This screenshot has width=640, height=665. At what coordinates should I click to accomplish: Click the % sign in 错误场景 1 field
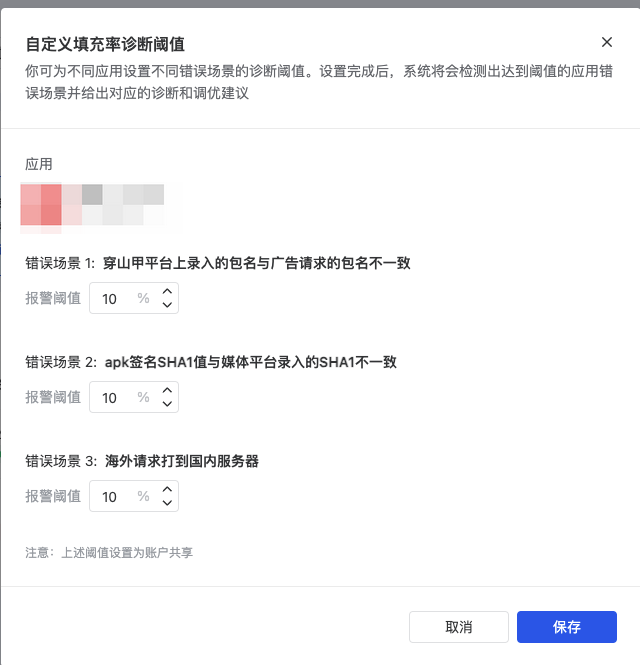tap(143, 298)
